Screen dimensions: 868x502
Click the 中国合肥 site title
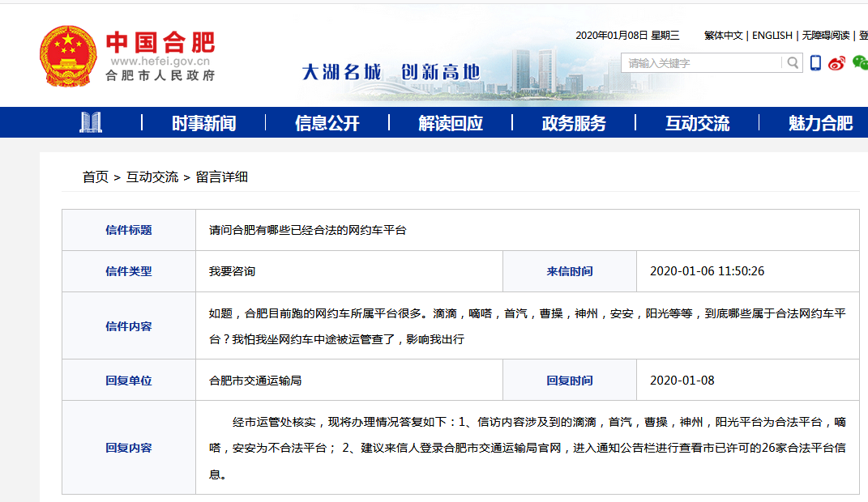pos(160,43)
